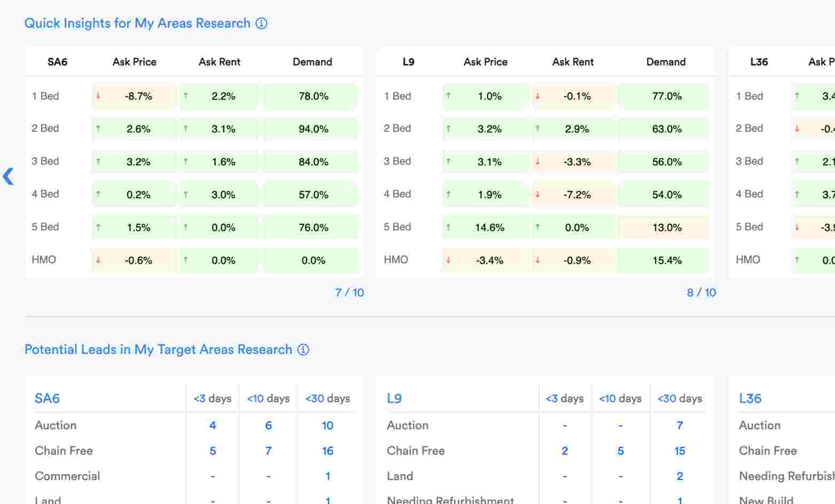Click the 7 / 10 pagination indicator for SA6
Viewport: 835px width, 504px height.
tap(350, 293)
